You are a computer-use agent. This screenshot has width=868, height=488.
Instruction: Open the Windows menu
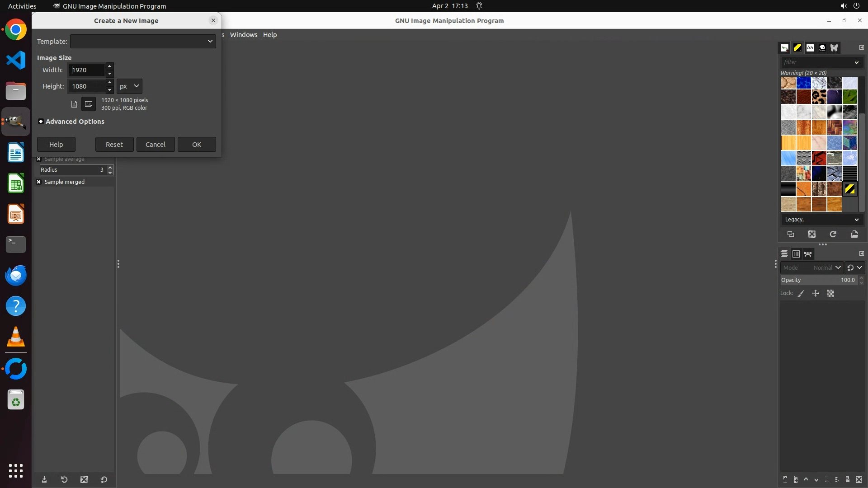(x=243, y=35)
